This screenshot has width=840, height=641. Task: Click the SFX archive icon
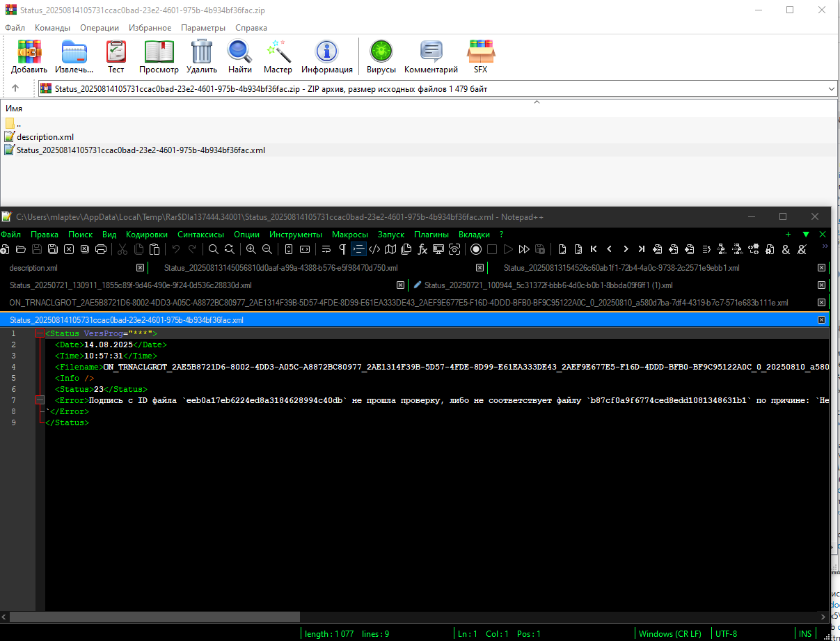click(481, 52)
